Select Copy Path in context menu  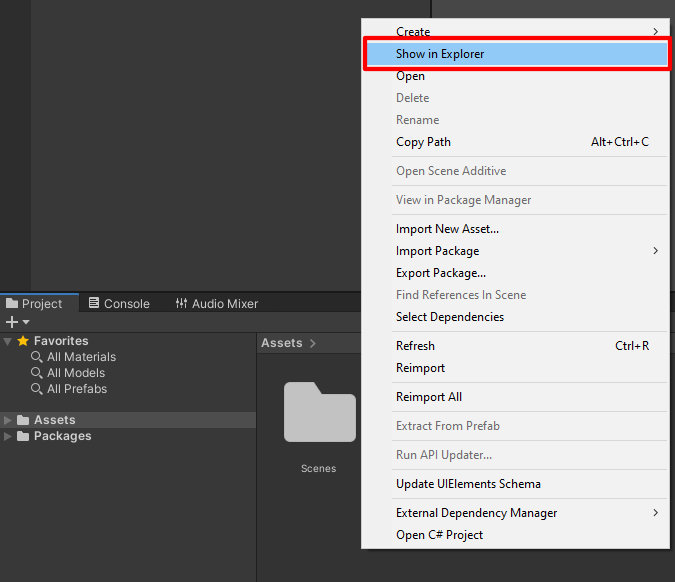pyautogui.click(x=423, y=142)
